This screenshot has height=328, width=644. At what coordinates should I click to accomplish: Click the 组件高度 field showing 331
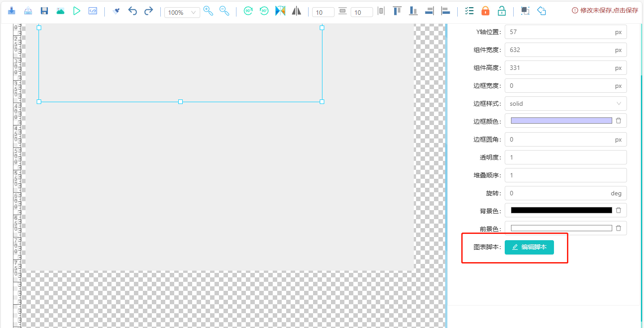coord(566,68)
